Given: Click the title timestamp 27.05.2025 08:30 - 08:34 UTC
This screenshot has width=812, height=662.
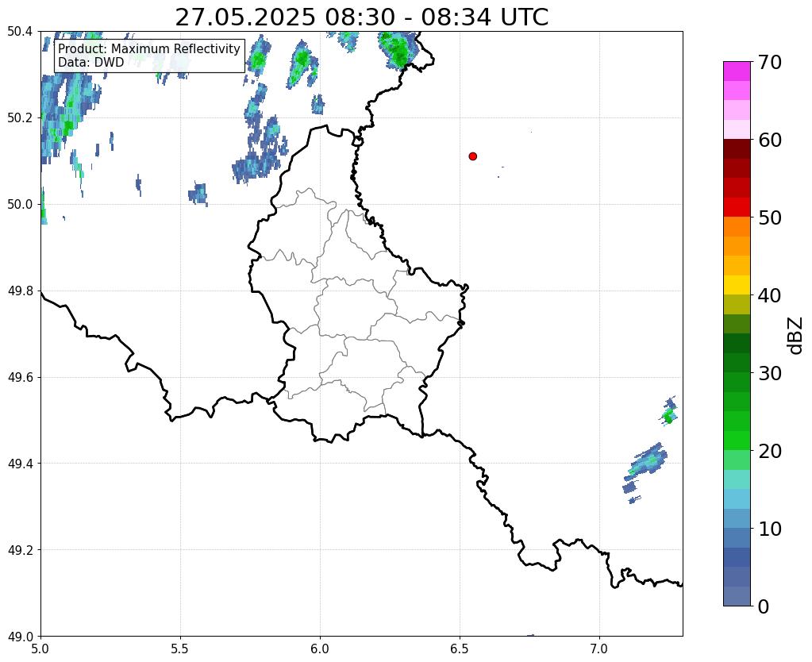Looking at the screenshot, I should 361,17.
